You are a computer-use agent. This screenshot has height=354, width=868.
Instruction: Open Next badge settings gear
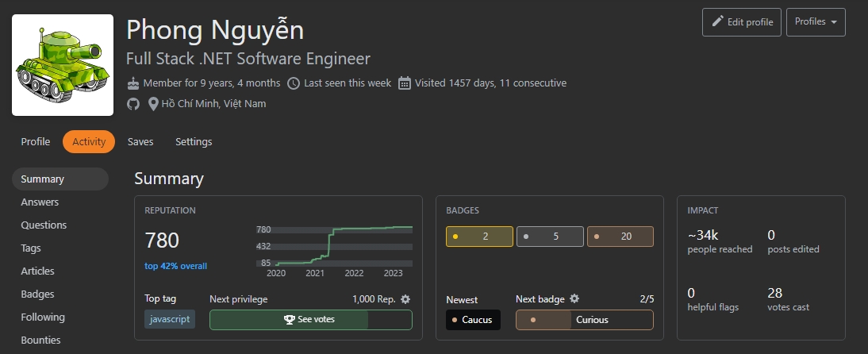pyautogui.click(x=574, y=298)
